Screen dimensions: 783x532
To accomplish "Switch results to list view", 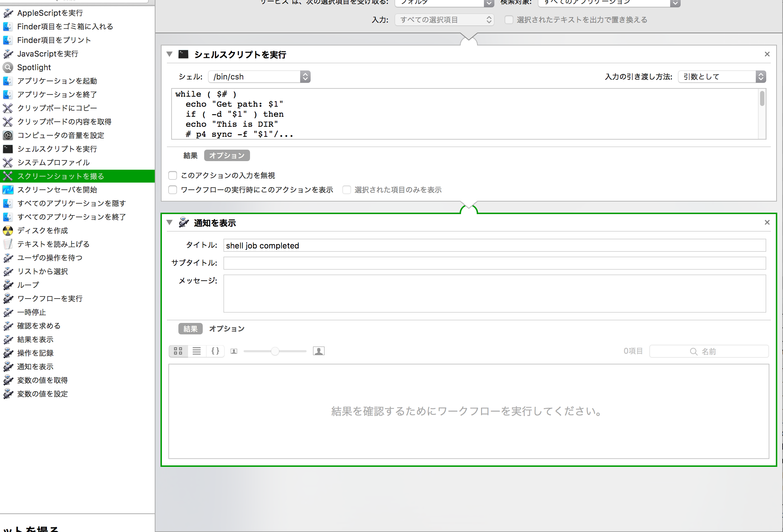I will pos(197,351).
